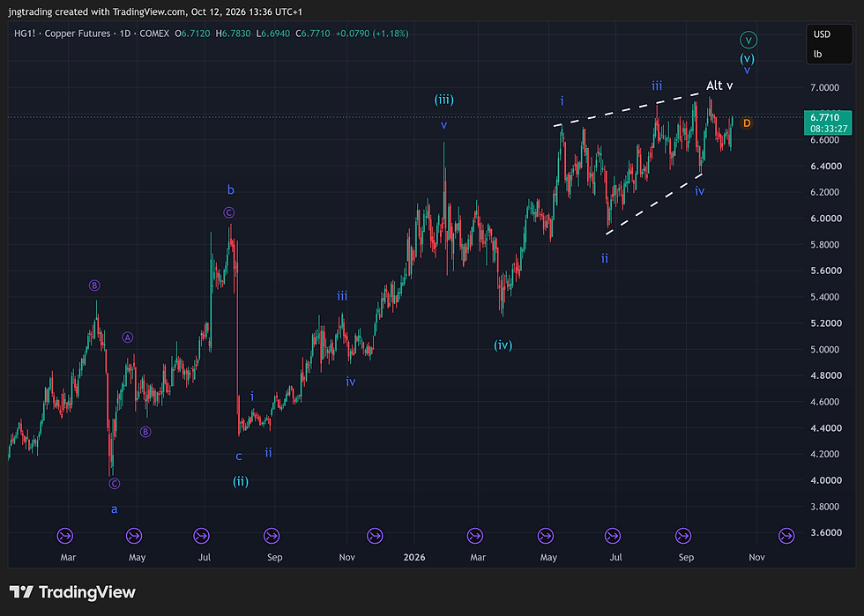Image resolution: width=864 pixels, height=616 pixels.
Task: Select the blue 'b' wave label
Action: pyautogui.click(x=231, y=190)
